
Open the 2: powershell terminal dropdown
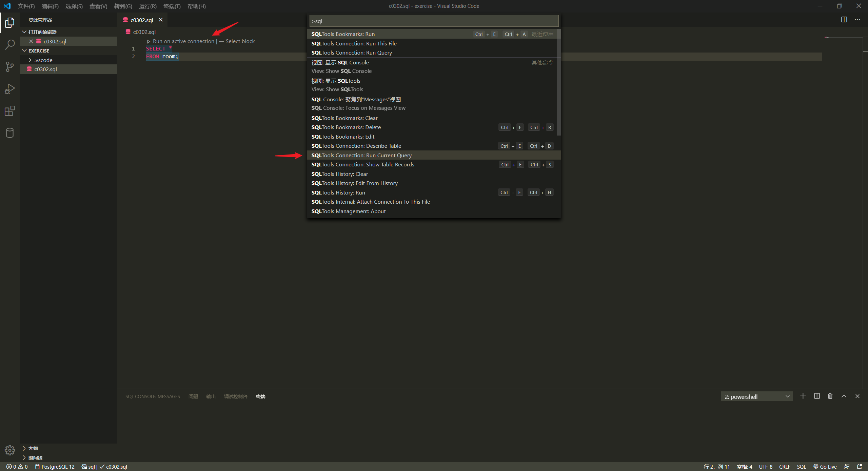coord(757,396)
